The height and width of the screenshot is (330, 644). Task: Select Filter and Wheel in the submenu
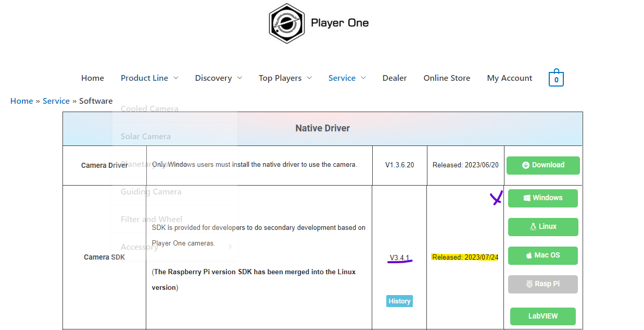(x=151, y=219)
